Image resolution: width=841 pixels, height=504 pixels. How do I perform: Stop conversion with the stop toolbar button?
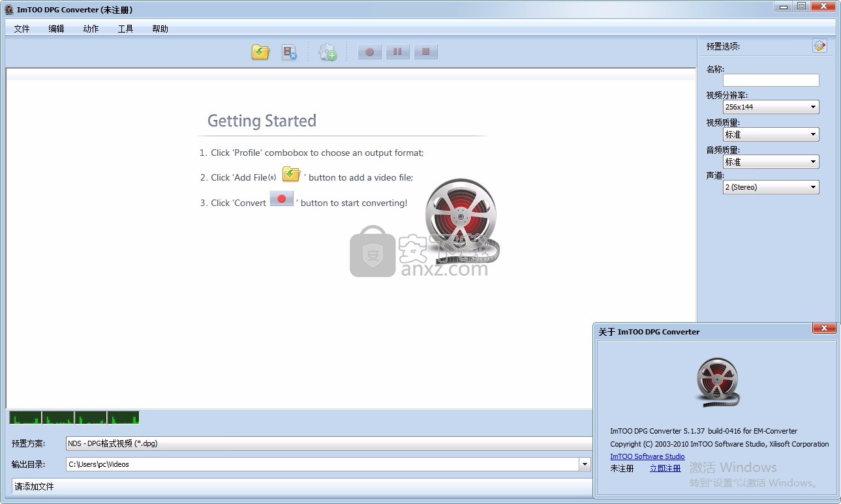tap(425, 52)
